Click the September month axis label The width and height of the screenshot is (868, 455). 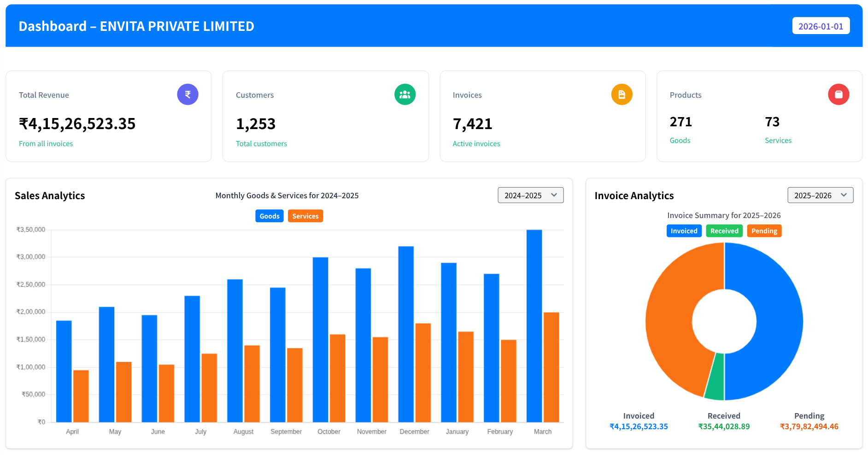(286, 431)
